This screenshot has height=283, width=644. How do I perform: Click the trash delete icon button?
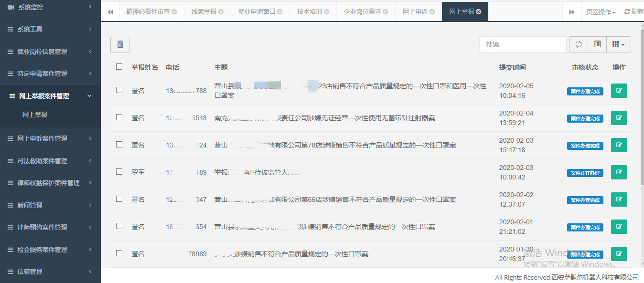[x=120, y=44]
